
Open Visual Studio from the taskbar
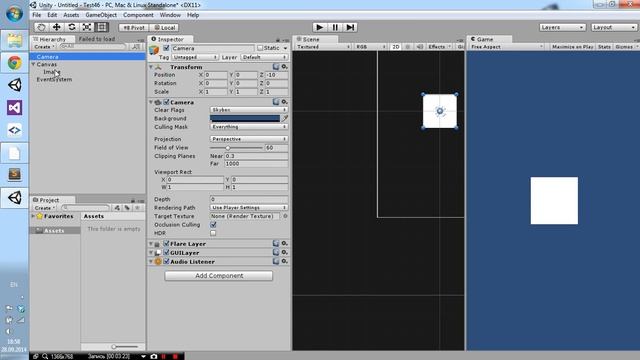[x=15, y=108]
